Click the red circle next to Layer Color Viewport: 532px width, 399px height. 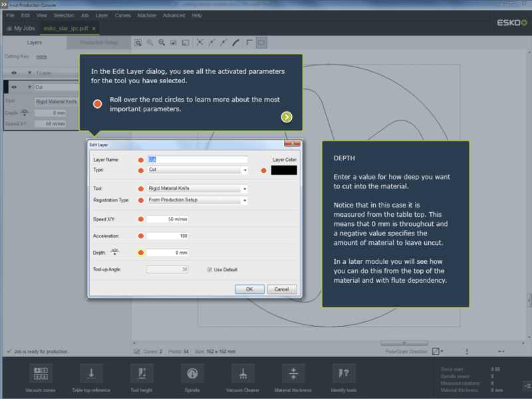click(x=263, y=171)
